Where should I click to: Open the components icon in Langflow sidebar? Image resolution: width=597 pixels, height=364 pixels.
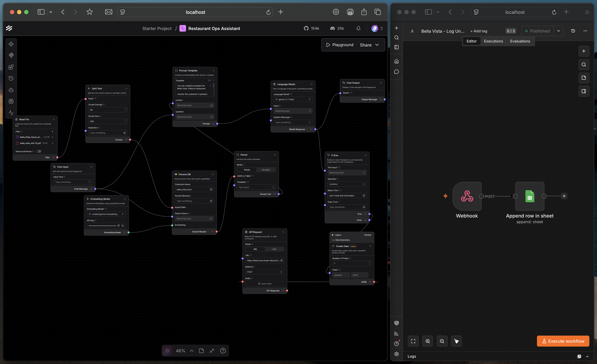coord(11,44)
